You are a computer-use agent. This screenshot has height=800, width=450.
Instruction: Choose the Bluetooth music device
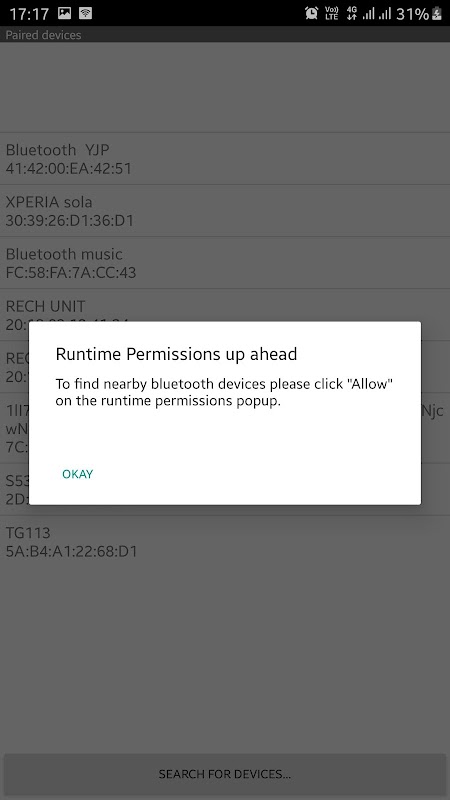[x=225, y=263]
